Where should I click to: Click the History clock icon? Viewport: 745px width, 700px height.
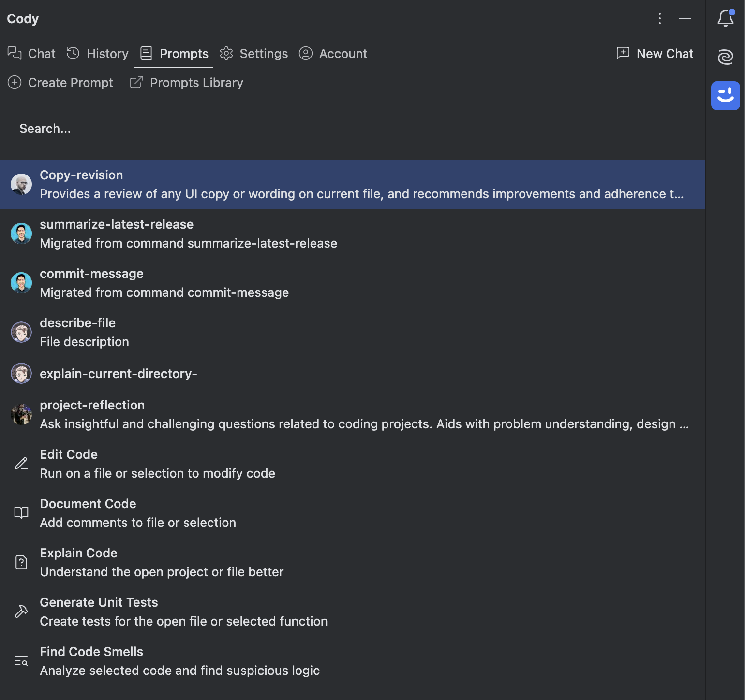click(x=73, y=53)
